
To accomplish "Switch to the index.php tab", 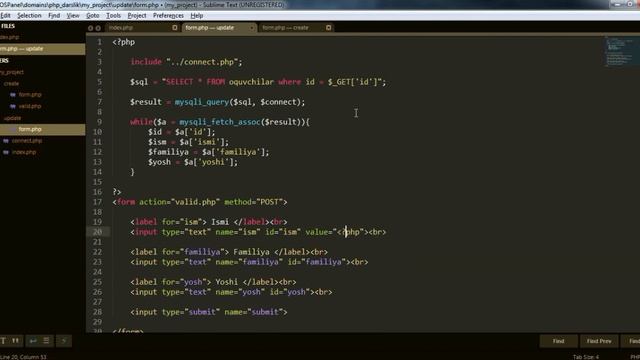I will pyautogui.click(x=142, y=28).
